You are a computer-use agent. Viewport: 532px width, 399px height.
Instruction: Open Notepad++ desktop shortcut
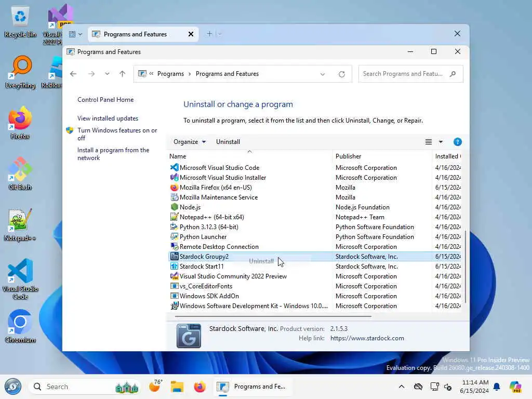(x=20, y=224)
